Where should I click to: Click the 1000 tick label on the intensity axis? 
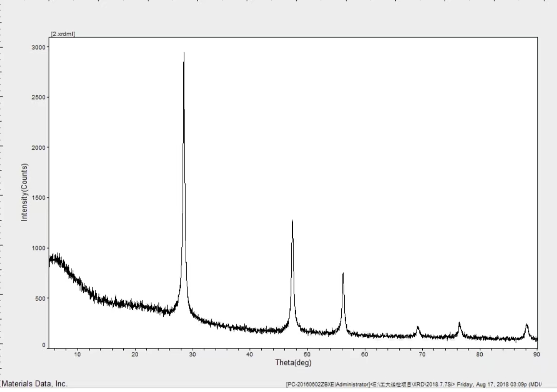(39, 248)
